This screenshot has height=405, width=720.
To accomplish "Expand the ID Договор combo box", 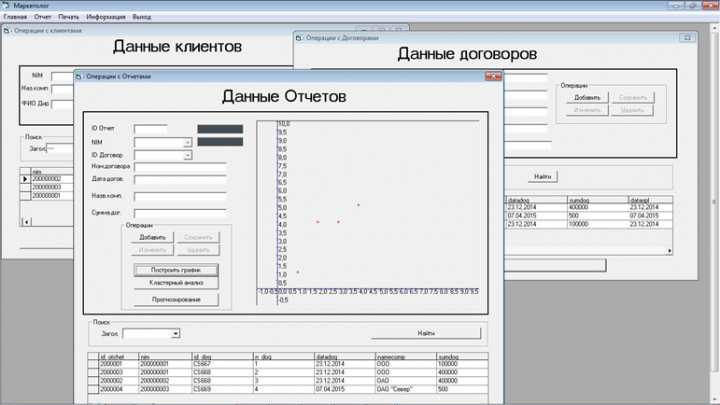I will click(187, 155).
